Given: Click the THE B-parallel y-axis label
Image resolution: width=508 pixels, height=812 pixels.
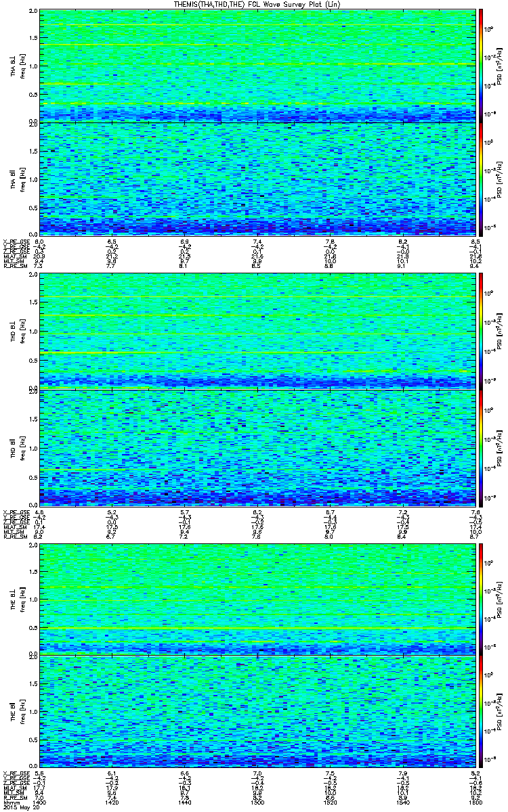Looking at the screenshot, I should [x=13, y=711].
